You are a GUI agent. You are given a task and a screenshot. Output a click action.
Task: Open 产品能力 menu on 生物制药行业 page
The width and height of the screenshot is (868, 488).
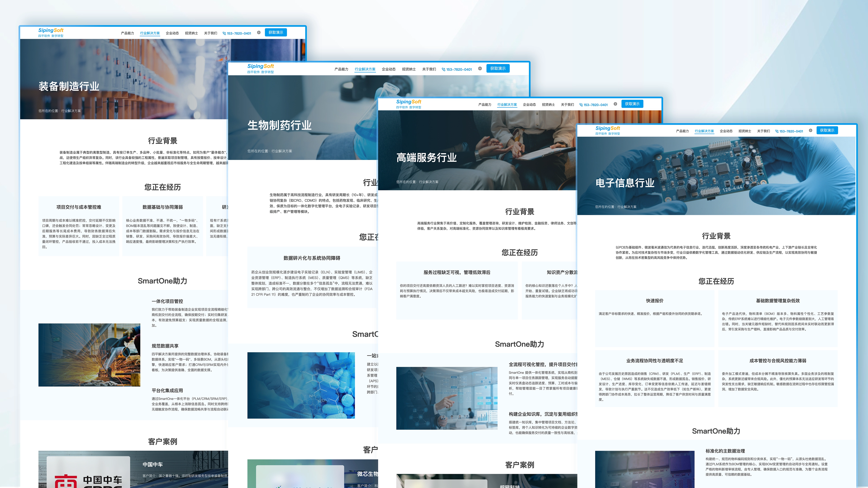[341, 69]
